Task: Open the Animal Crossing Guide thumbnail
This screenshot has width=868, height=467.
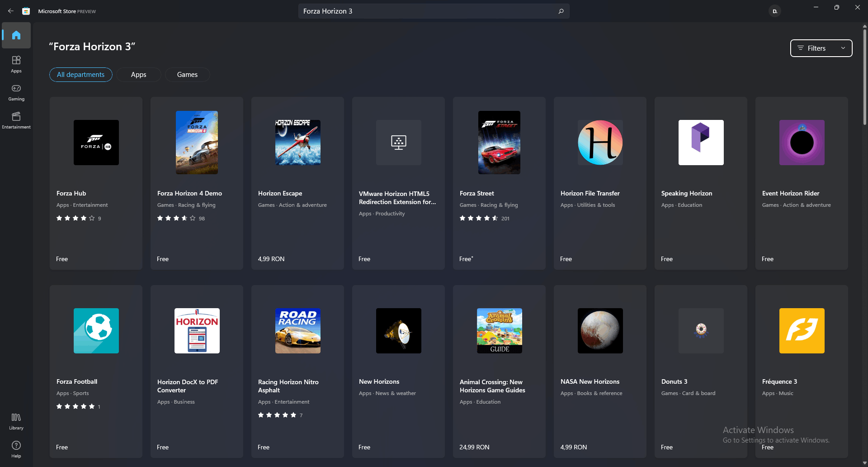Action: (500, 331)
